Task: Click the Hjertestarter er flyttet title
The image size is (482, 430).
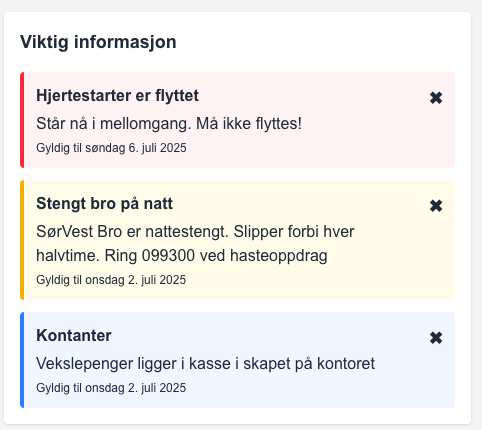Action: (117, 96)
